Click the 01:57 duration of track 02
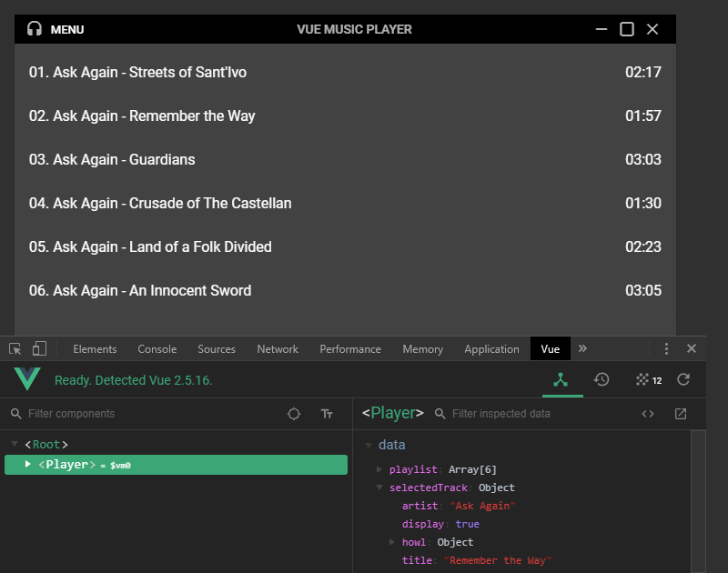 (x=643, y=116)
